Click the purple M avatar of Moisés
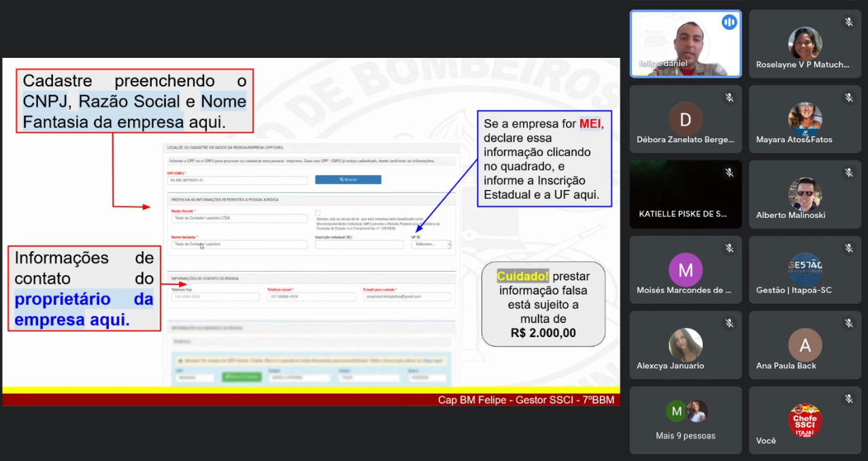868x461 pixels. click(x=686, y=270)
